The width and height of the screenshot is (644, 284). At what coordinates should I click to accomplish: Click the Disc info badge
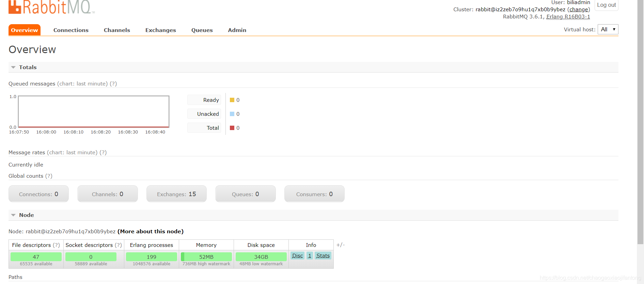[297, 256]
